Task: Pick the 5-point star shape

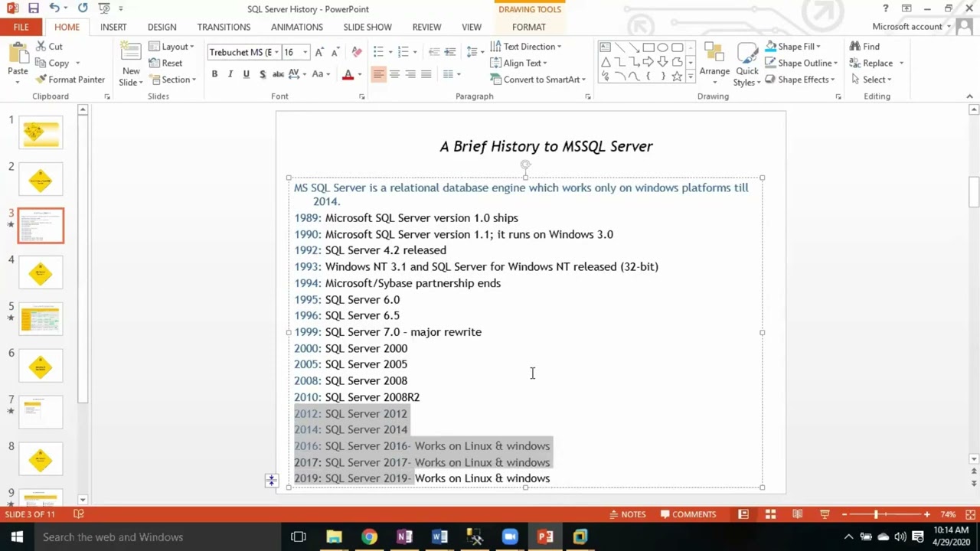Action: (677, 77)
